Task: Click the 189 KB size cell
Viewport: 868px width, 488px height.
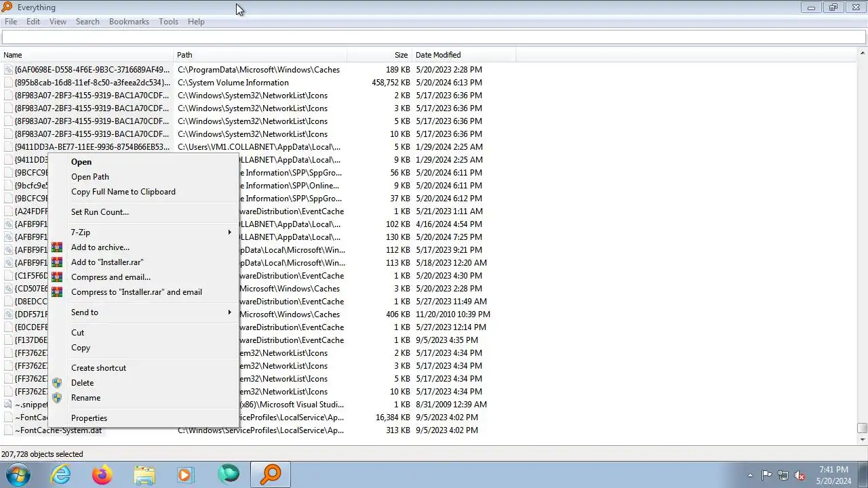Action: pyautogui.click(x=398, y=70)
